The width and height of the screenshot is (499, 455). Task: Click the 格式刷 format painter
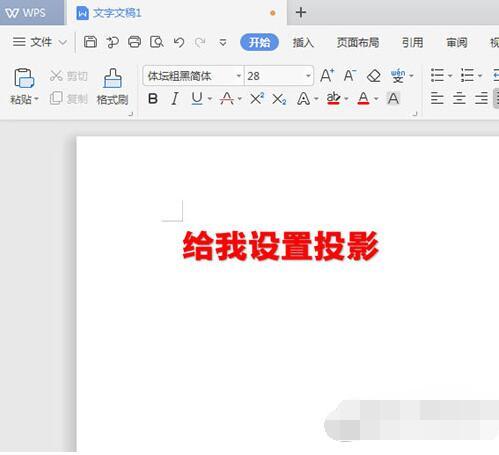click(112, 87)
